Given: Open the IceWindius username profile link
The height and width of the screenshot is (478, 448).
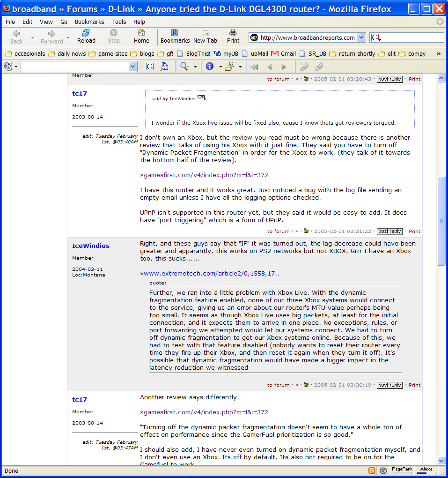Looking at the screenshot, I should click(x=91, y=246).
